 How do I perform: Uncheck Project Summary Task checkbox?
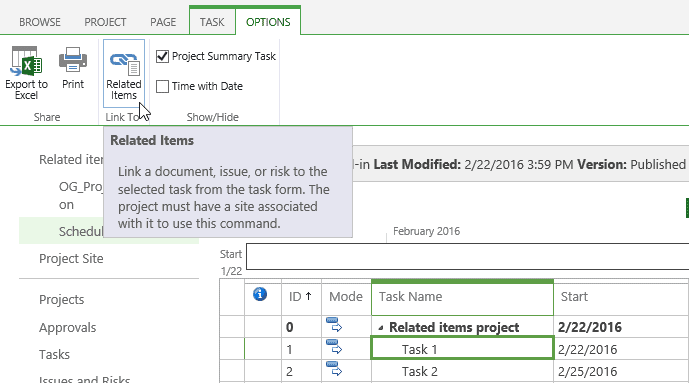click(163, 56)
